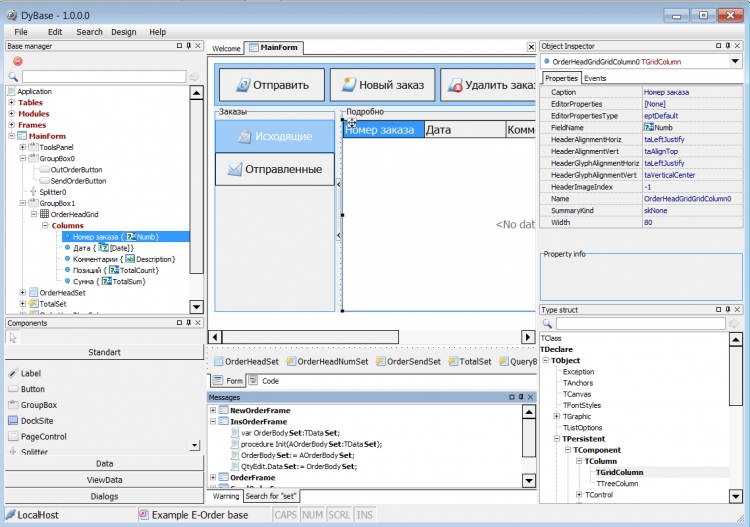The height and width of the screenshot is (527, 750).
Task: Click the move handle on grid column header
Action: (352, 123)
